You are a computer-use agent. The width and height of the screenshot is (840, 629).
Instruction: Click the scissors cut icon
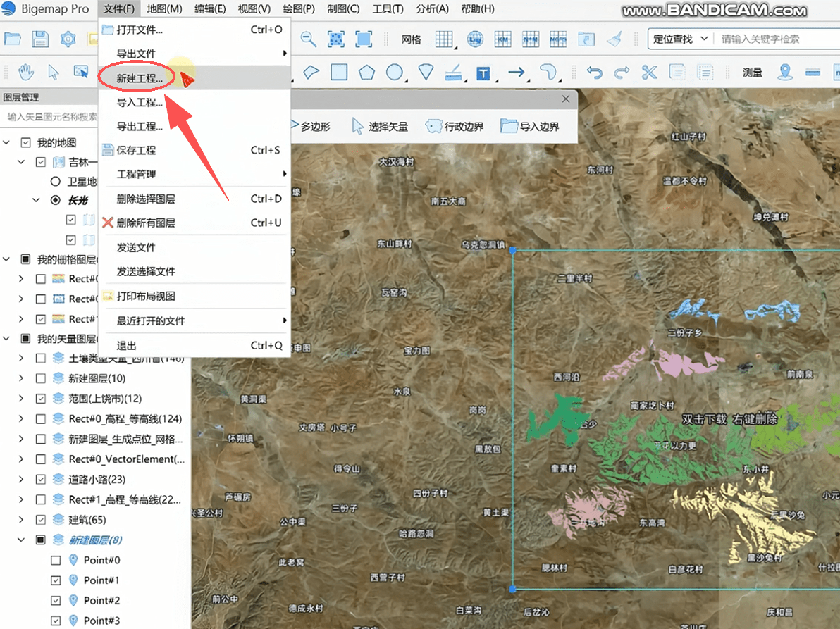click(650, 72)
